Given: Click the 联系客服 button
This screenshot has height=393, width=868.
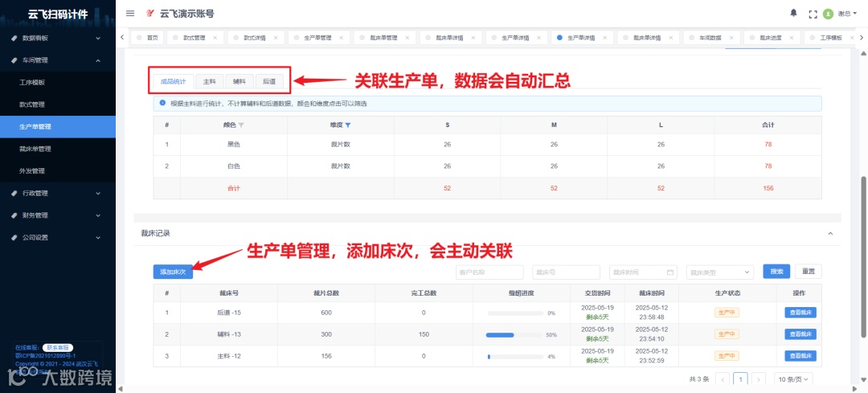Looking at the screenshot, I should coord(57,348).
